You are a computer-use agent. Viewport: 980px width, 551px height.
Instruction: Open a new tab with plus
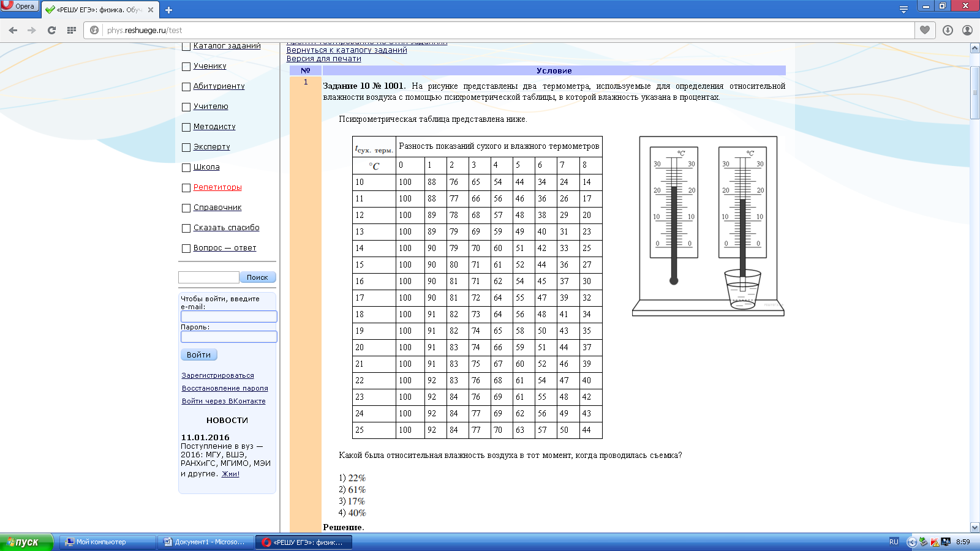coord(168,10)
